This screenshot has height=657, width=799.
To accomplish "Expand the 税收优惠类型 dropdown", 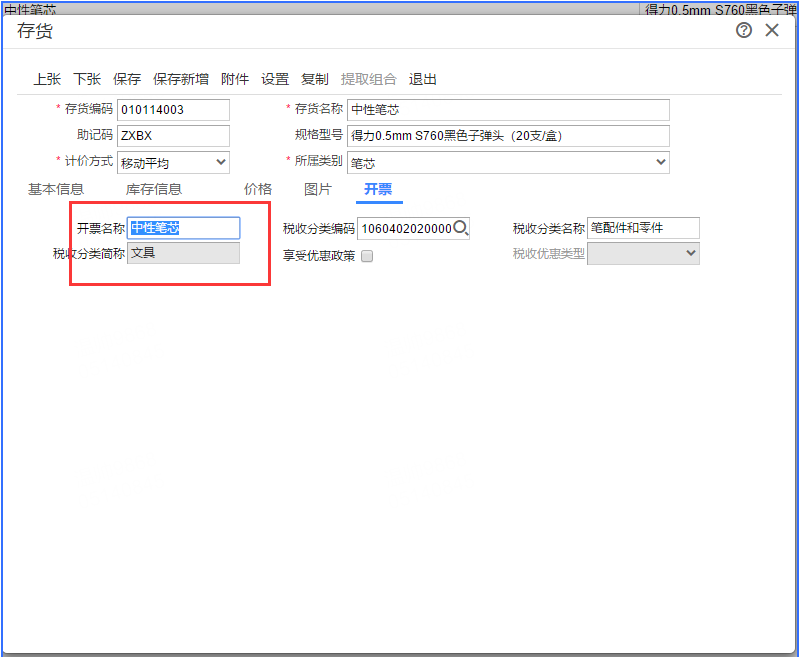I will click(x=690, y=254).
